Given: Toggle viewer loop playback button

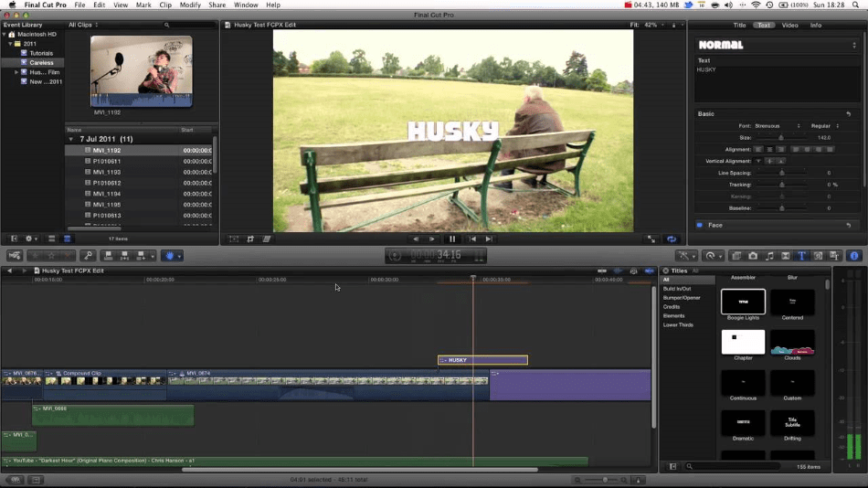Looking at the screenshot, I should pyautogui.click(x=672, y=239).
